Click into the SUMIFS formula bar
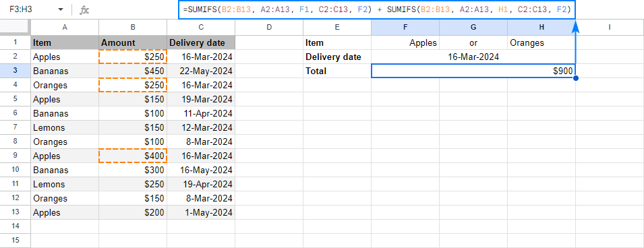The width and height of the screenshot is (644, 248). coord(377,10)
